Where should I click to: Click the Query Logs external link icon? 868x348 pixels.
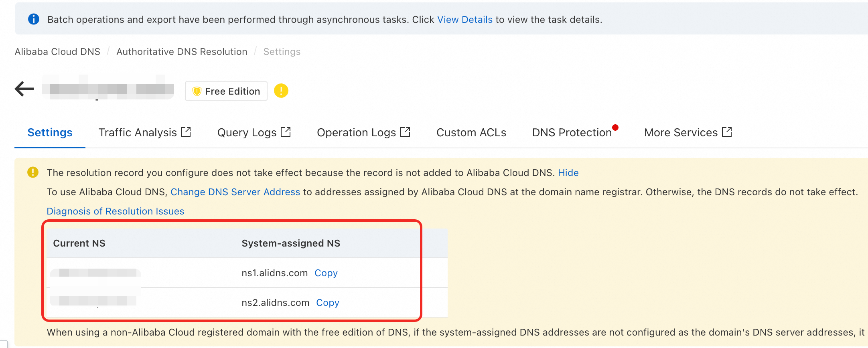click(286, 132)
